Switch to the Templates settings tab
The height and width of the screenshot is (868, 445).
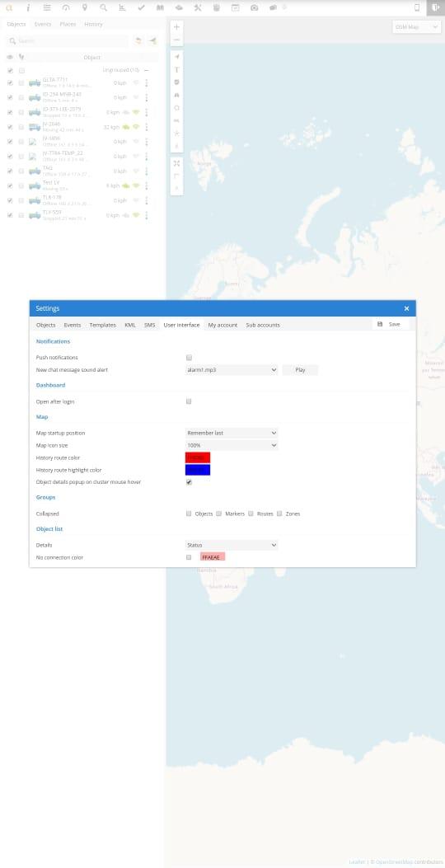click(x=102, y=325)
